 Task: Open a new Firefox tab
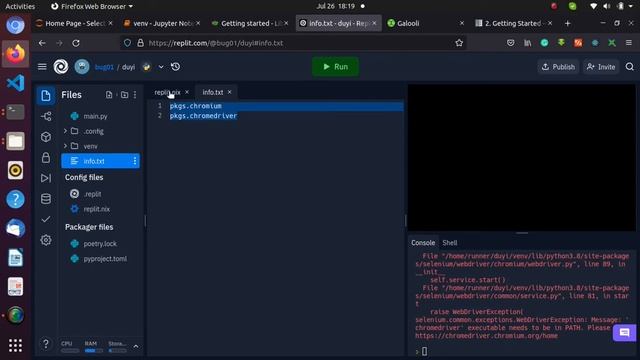(567, 23)
